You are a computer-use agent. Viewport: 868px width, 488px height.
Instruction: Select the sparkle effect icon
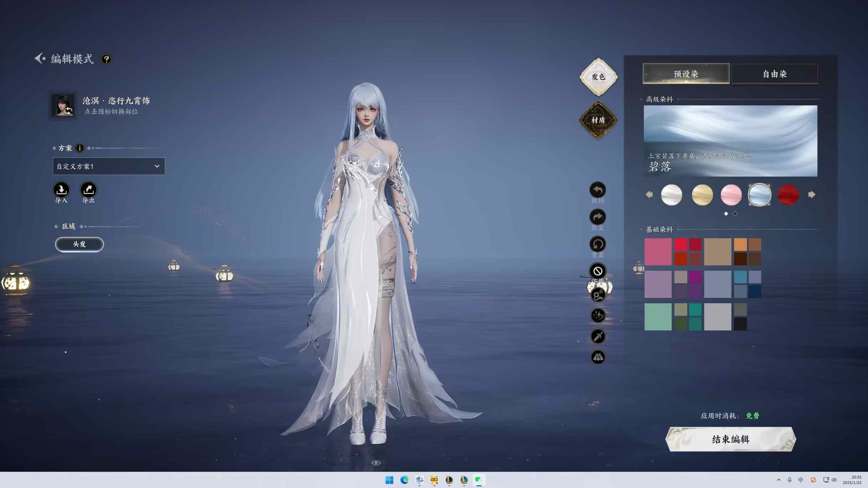(x=598, y=316)
